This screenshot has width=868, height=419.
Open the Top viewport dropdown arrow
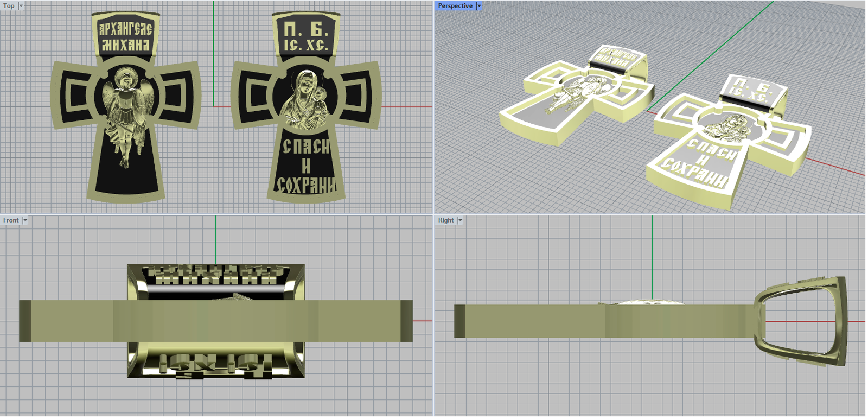point(21,6)
